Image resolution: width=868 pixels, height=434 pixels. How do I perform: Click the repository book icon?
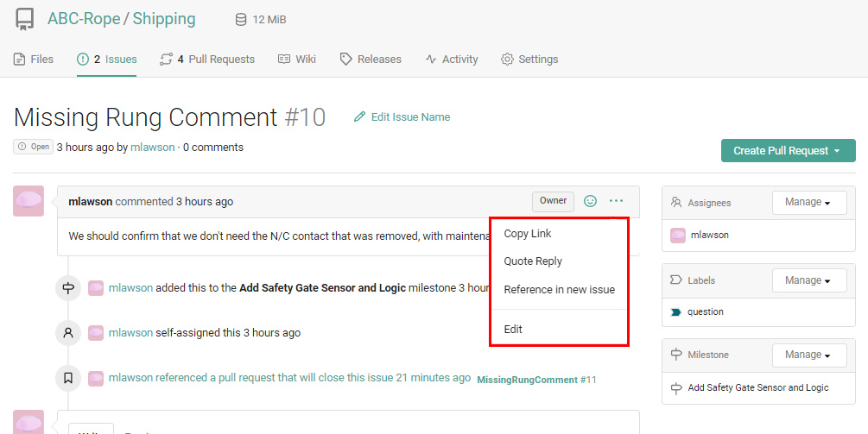[25, 19]
